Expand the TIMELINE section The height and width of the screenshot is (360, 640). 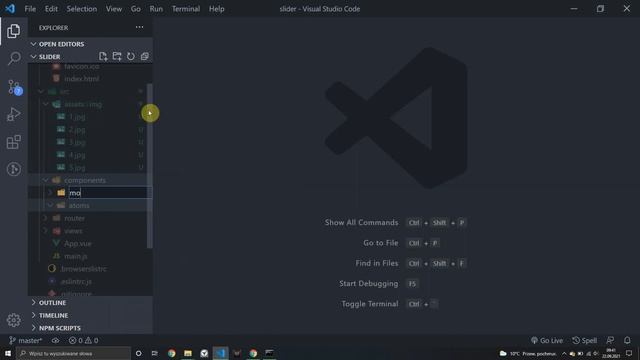90,316
